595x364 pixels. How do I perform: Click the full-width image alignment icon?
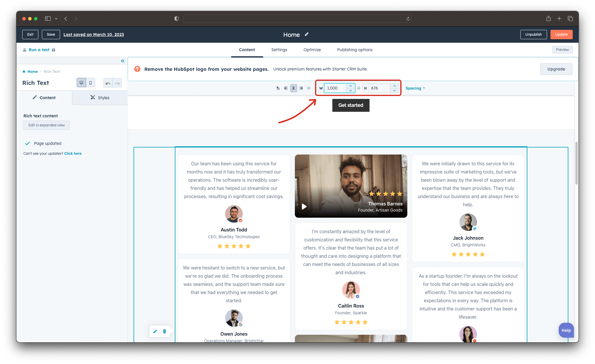coord(309,88)
